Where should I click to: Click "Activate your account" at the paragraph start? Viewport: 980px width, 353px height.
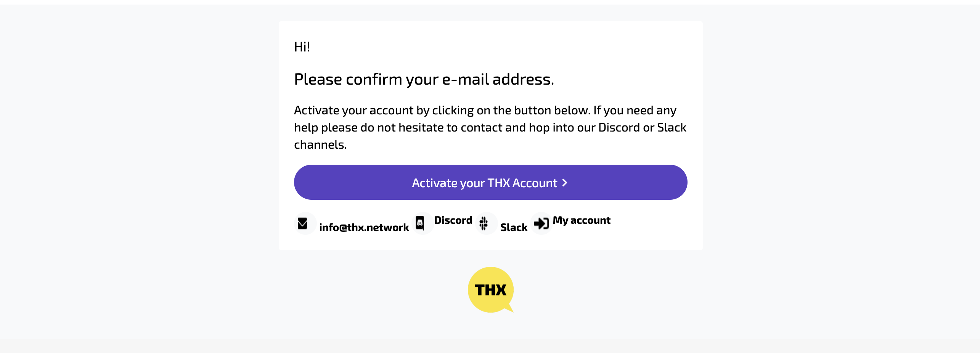tap(353, 110)
